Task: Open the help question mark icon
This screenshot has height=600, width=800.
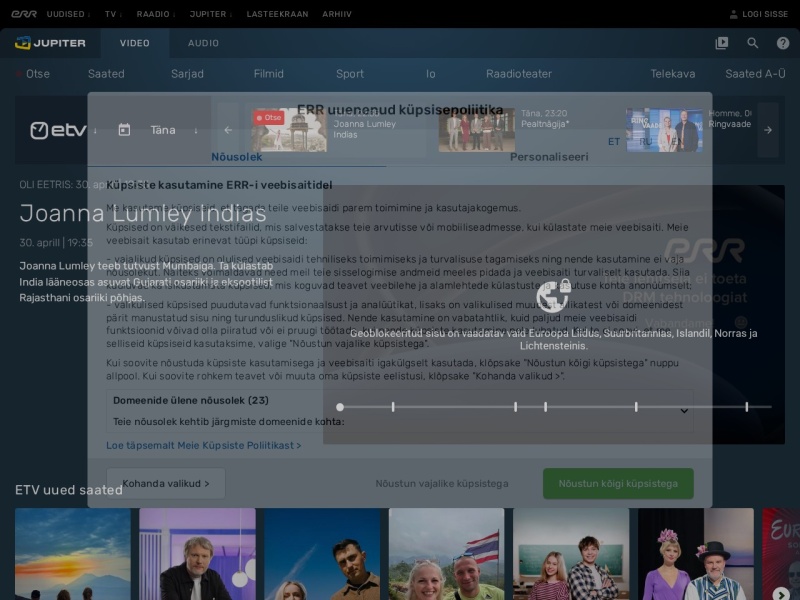Action: point(783,43)
